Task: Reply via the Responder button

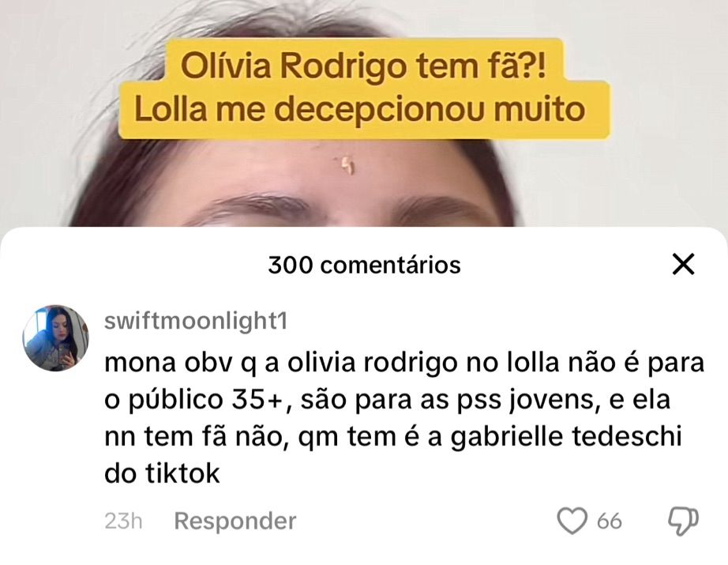Action: pos(235,521)
